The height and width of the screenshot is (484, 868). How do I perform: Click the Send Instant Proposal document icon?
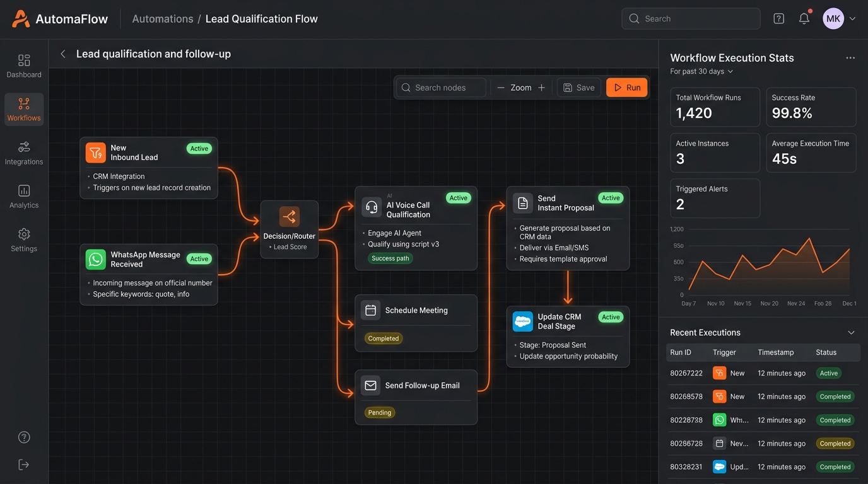(523, 203)
